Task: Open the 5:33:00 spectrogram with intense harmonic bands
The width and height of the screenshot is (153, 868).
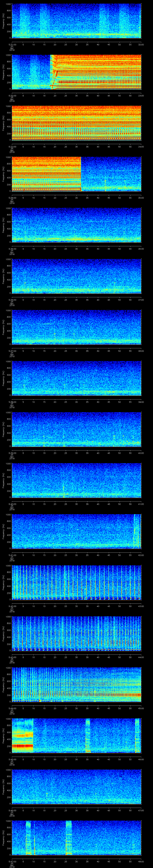Action: point(76,123)
